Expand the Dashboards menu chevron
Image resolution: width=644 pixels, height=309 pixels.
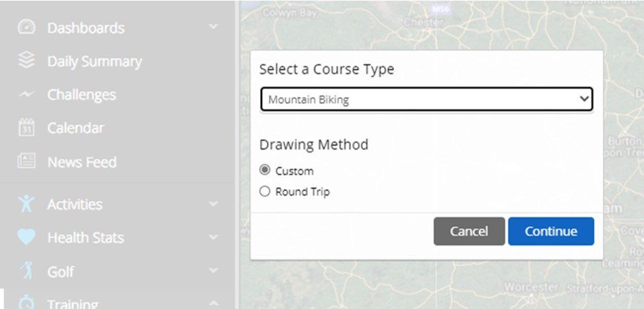214,27
